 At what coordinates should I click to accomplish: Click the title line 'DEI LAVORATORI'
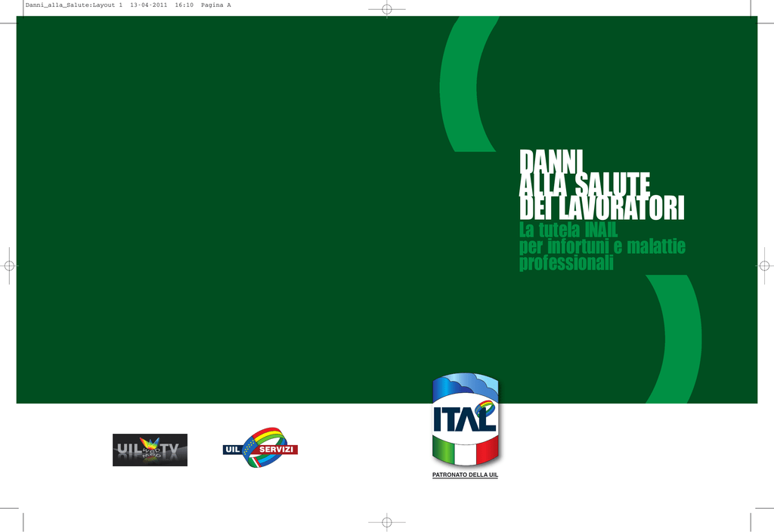click(602, 208)
